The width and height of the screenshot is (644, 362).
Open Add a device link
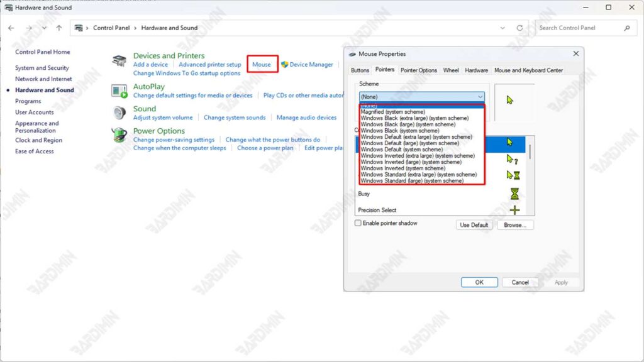(150, 65)
